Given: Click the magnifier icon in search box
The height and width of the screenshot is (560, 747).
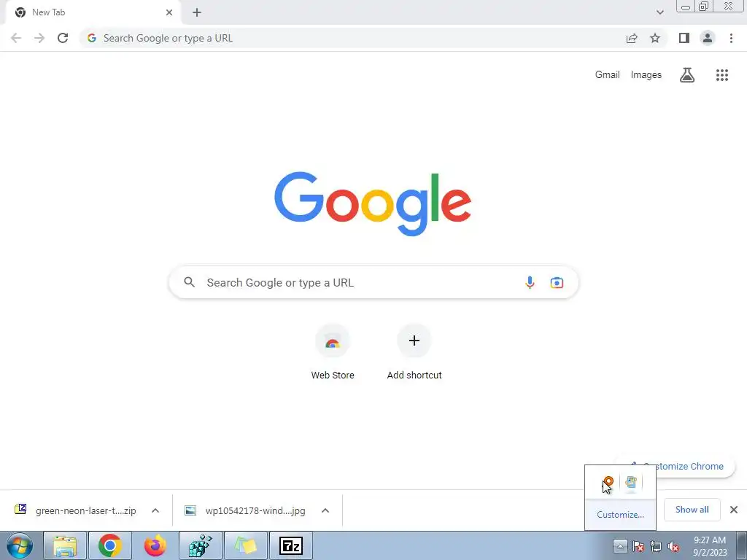Looking at the screenshot, I should pos(190,282).
